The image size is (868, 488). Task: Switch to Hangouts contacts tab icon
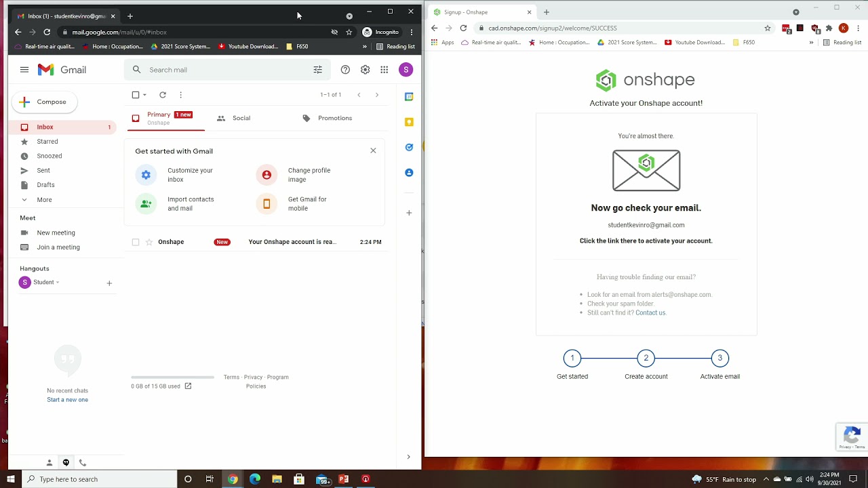[49, 463]
